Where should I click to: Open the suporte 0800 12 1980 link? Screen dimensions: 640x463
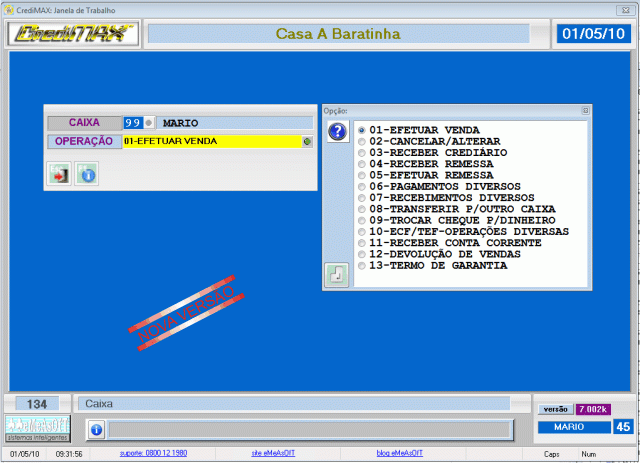coord(152,453)
